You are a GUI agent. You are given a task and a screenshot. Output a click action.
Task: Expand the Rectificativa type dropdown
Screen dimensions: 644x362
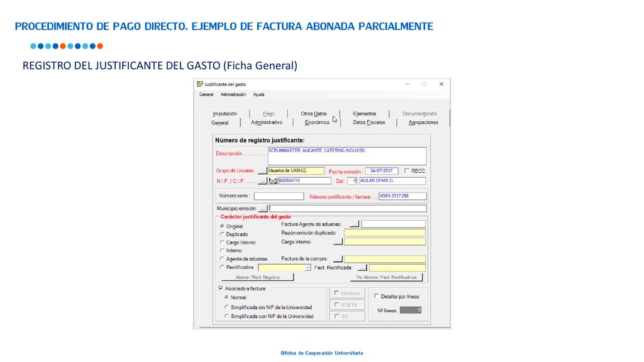click(308, 268)
